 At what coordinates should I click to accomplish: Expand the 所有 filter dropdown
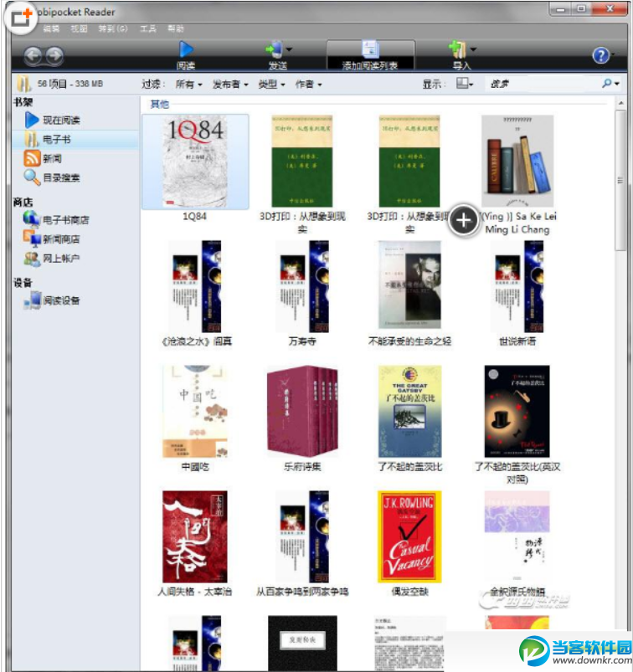click(x=188, y=85)
